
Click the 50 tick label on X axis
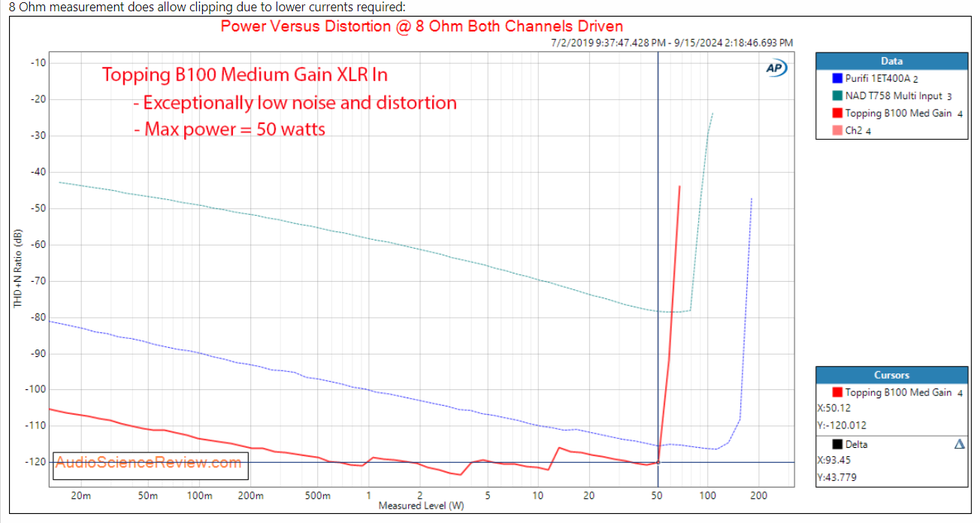(x=657, y=496)
